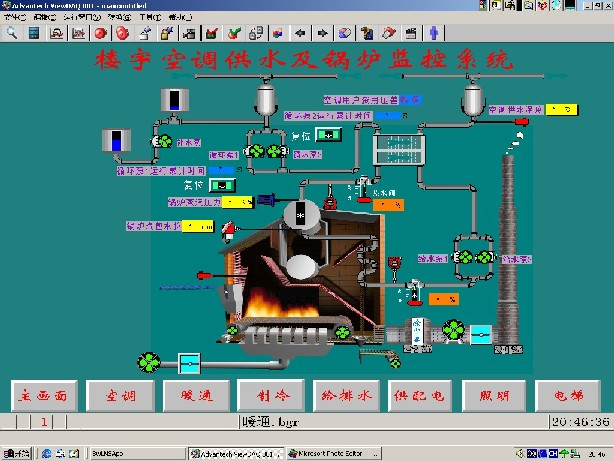
Task: Open the 空调 air conditioning page
Action: coord(119,396)
